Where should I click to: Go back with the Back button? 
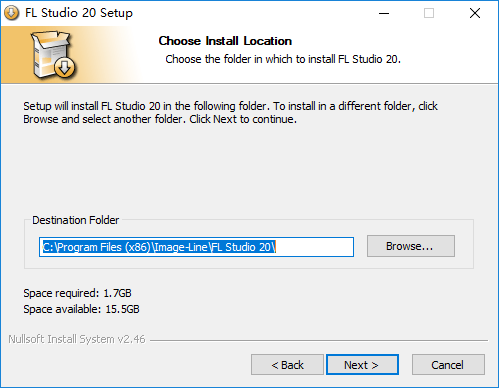point(287,365)
